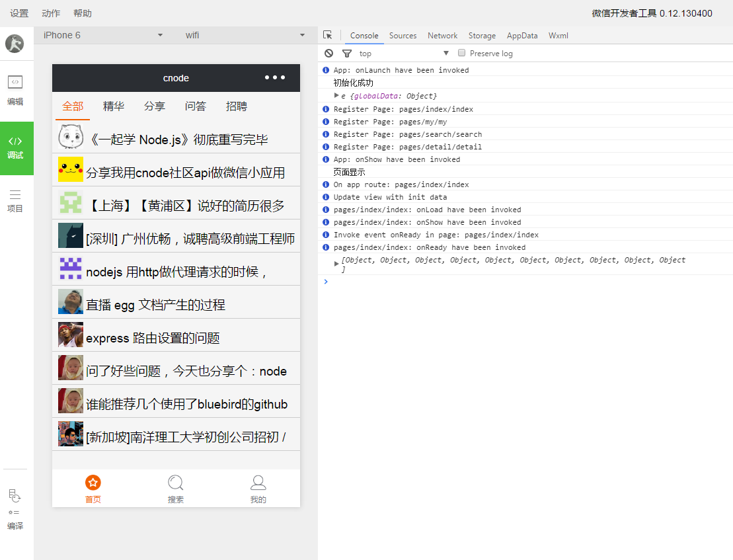This screenshot has height=560, width=733.
Task: Enable the Preserve log checkbox
Action: click(462, 53)
